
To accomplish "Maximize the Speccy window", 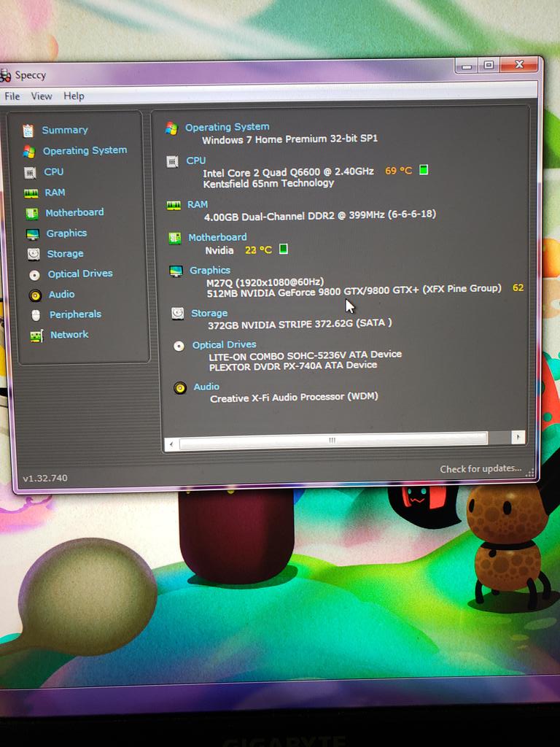I will (489, 65).
